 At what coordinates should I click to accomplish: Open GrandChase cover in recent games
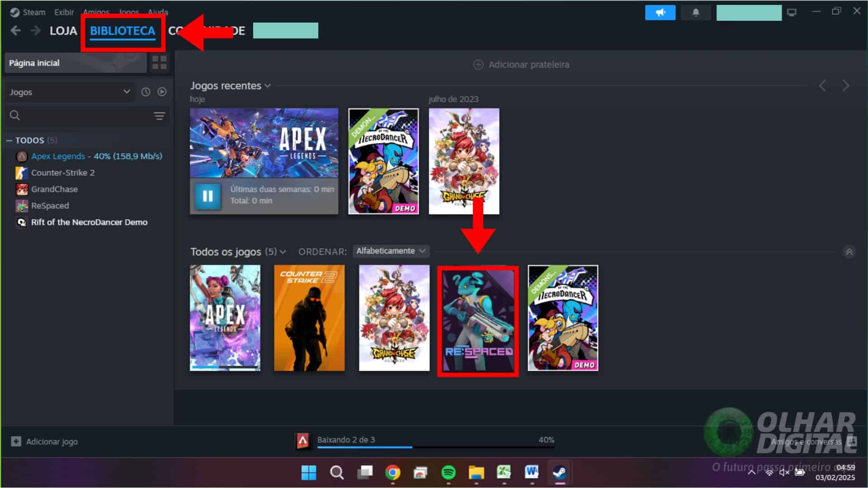coord(464,161)
